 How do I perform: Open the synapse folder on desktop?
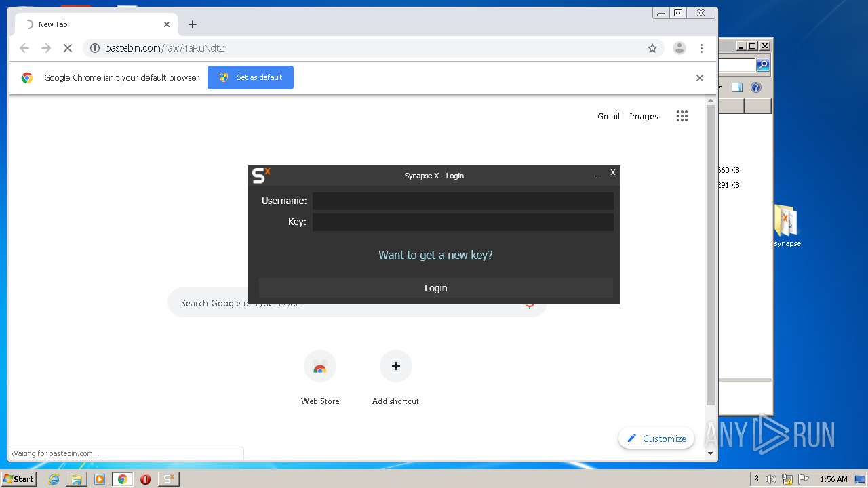[787, 226]
